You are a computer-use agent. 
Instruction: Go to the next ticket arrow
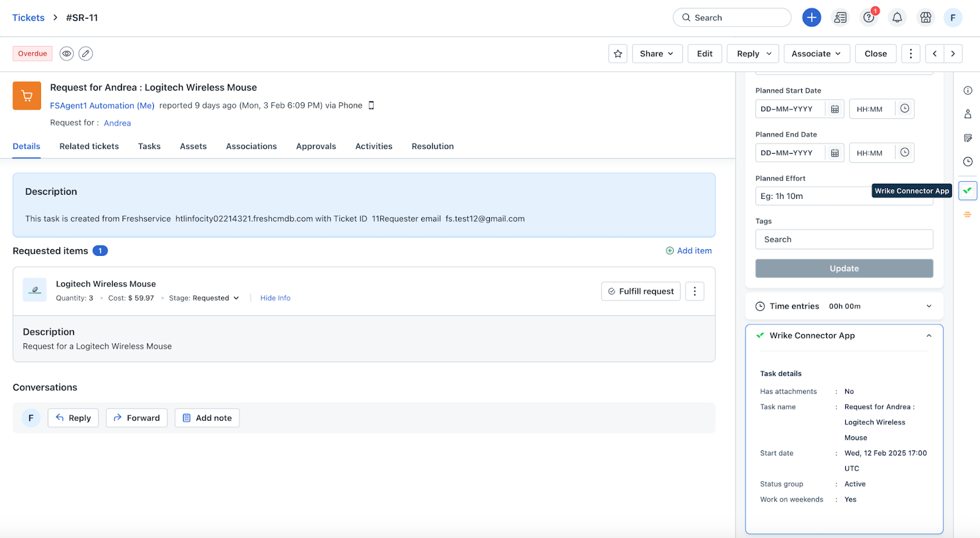coord(953,54)
